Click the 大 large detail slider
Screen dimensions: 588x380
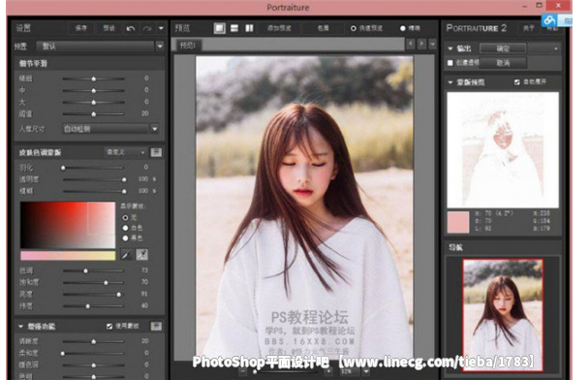click(x=93, y=103)
